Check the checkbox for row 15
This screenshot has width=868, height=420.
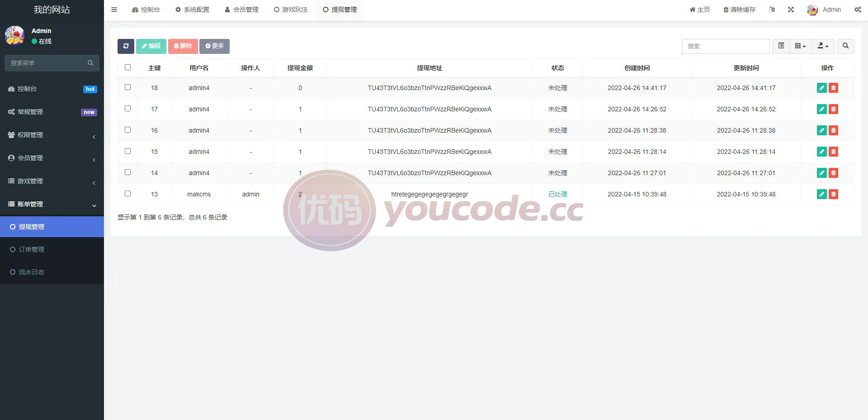[x=127, y=151]
